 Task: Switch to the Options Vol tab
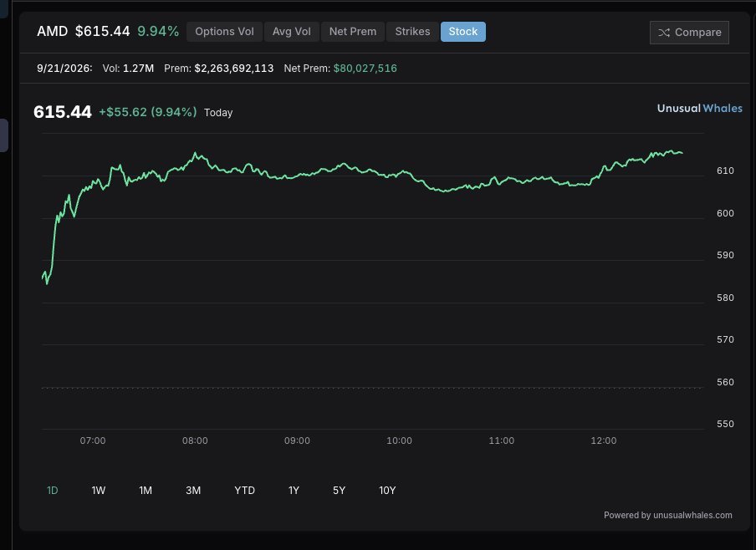pyautogui.click(x=224, y=32)
